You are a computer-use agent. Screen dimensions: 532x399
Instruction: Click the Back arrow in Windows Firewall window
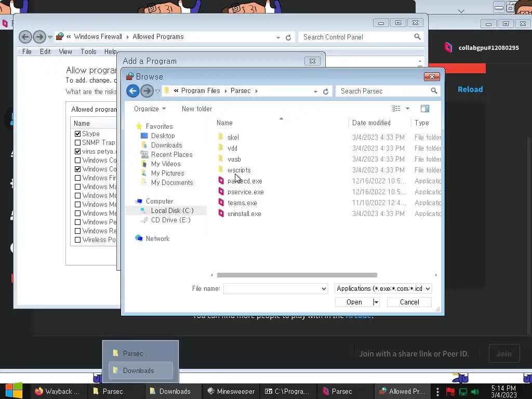25,37
